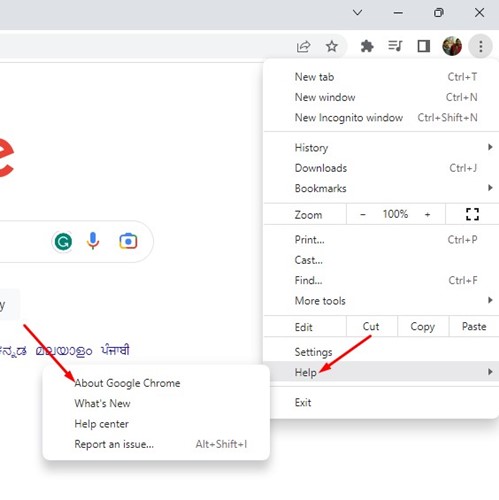Click the Punjabi language link
This screenshot has width=499, height=500.
[115, 350]
